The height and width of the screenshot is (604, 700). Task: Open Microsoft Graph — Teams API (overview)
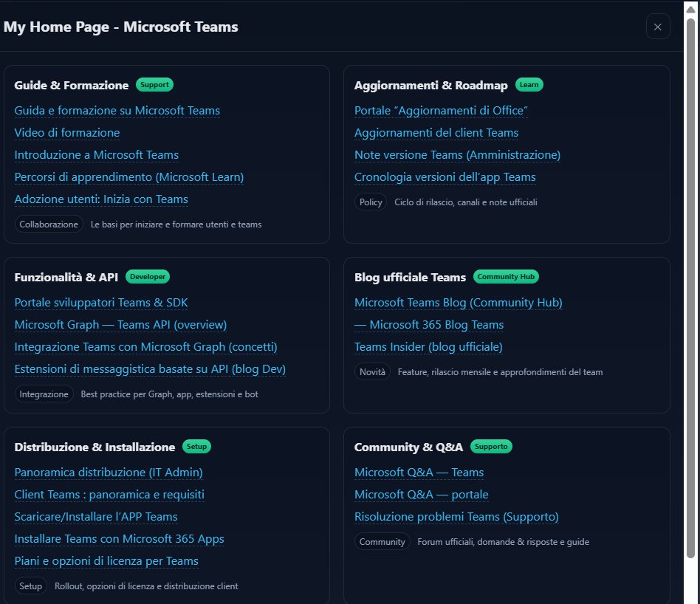click(120, 325)
